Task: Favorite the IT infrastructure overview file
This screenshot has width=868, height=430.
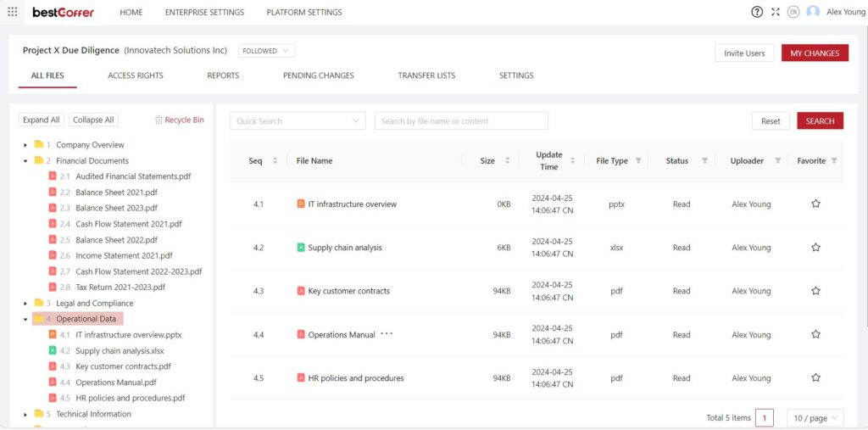Action: click(x=815, y=204)
